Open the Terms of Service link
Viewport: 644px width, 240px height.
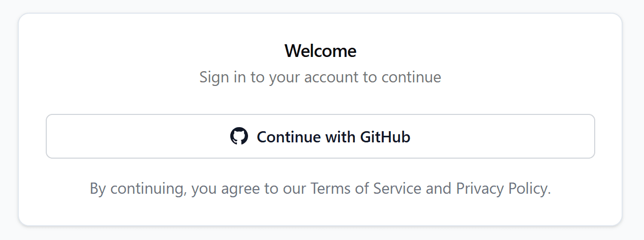tap(366, 189)
